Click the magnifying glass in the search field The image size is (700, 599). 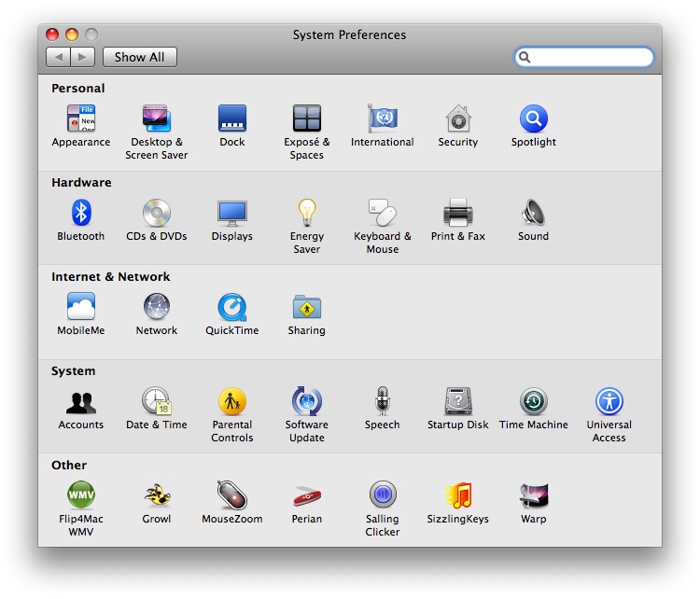pos(525,57)
